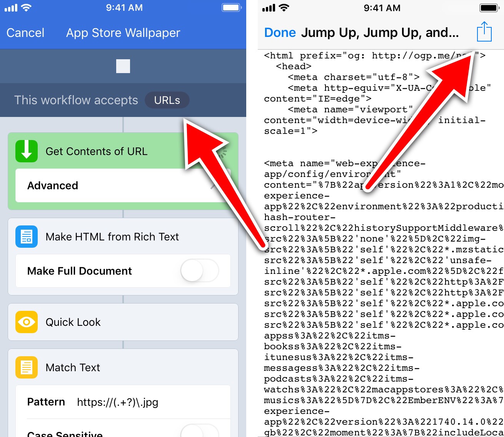Cancel the workflow editing
Viewport: 504px width, 437px height.
(x=25, y=33)
